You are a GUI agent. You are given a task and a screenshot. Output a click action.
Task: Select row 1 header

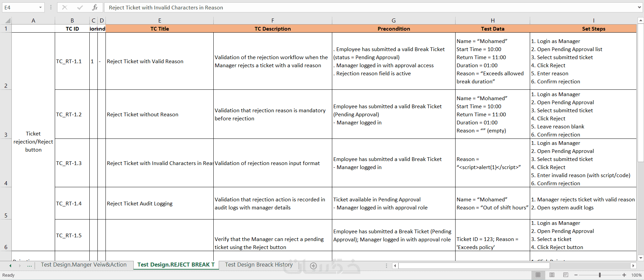(x=6, y=29)
